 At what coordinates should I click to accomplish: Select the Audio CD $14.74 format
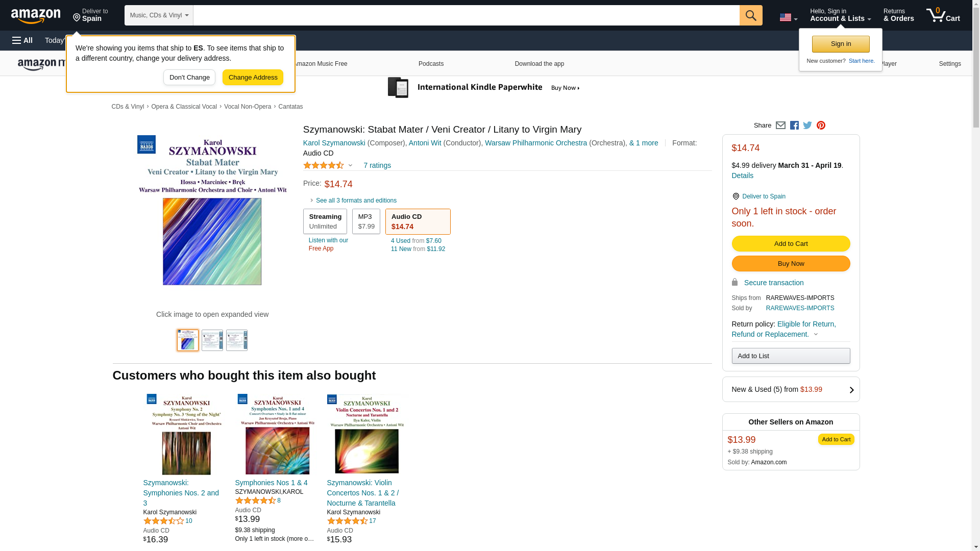418,221
